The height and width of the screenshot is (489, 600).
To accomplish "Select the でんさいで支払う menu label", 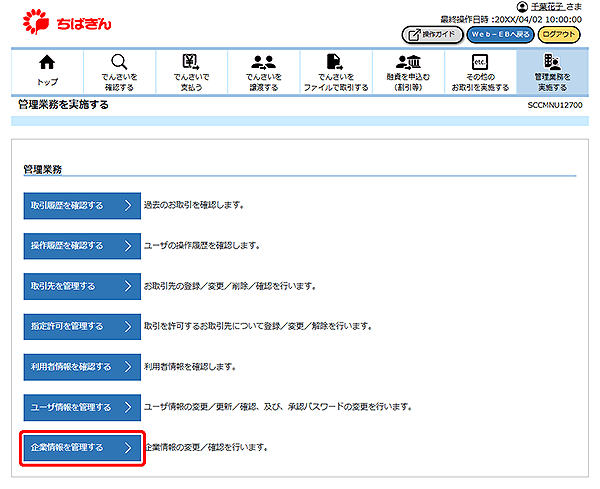I will tap(191, 82).
